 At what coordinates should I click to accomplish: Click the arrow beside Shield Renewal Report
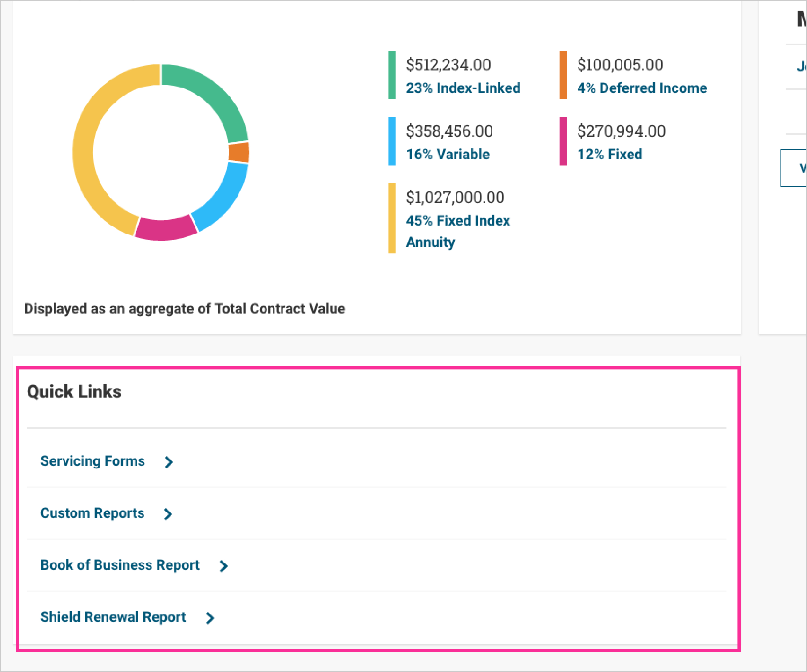pos(210,618)
